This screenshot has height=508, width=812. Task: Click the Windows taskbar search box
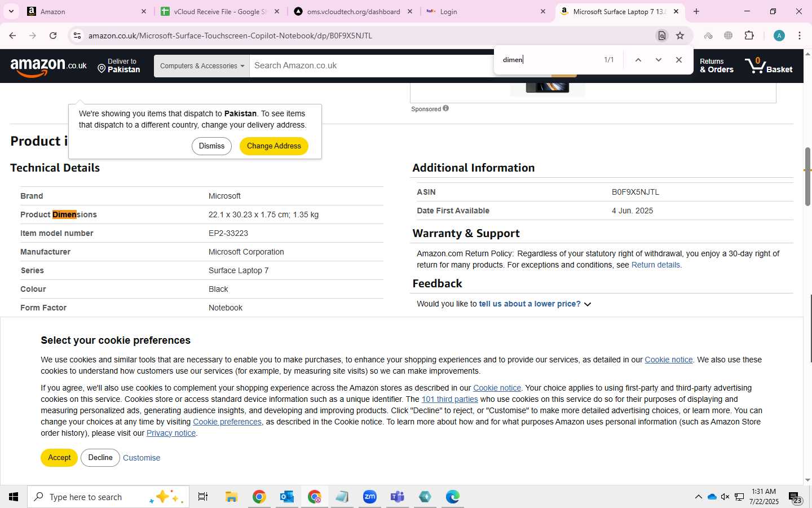pos(108,497)
